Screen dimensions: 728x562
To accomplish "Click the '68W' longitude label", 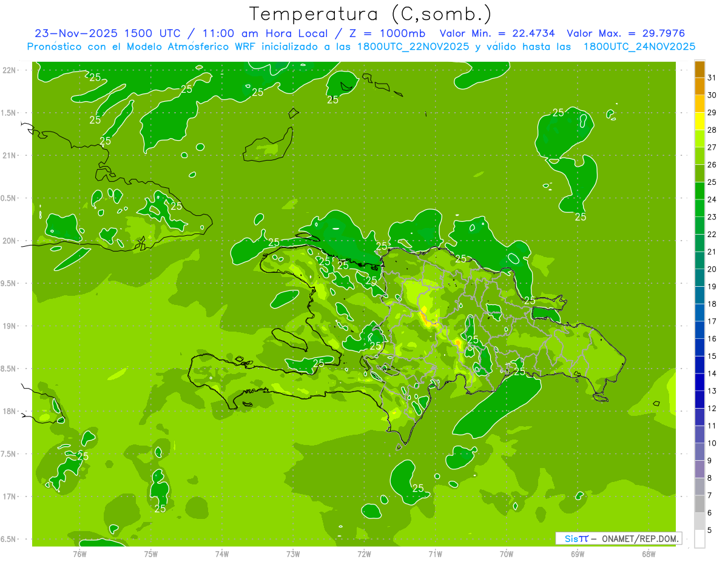I will (649, 554).
